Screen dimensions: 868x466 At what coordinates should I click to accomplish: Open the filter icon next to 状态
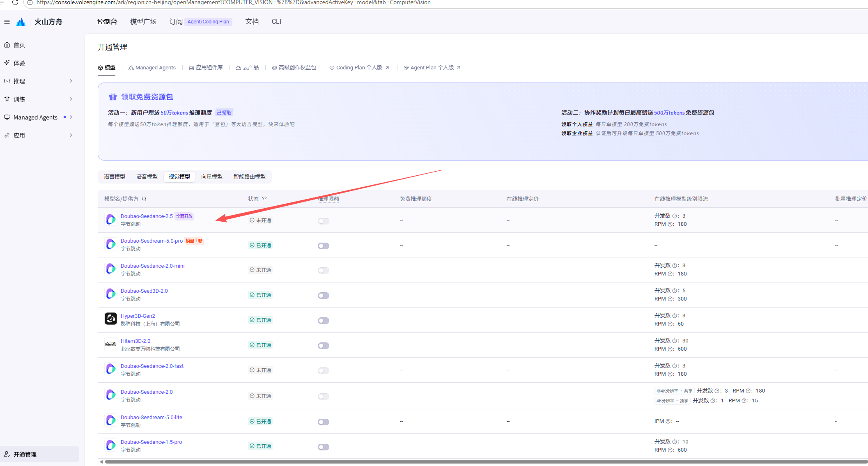click(x=264, y=199)
